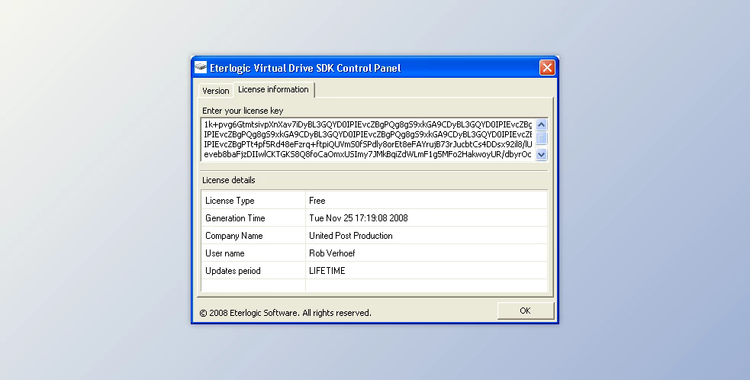Click the license key scroll down arrow
Viewport: 750px width, 380px height.
tap(541, 154)
